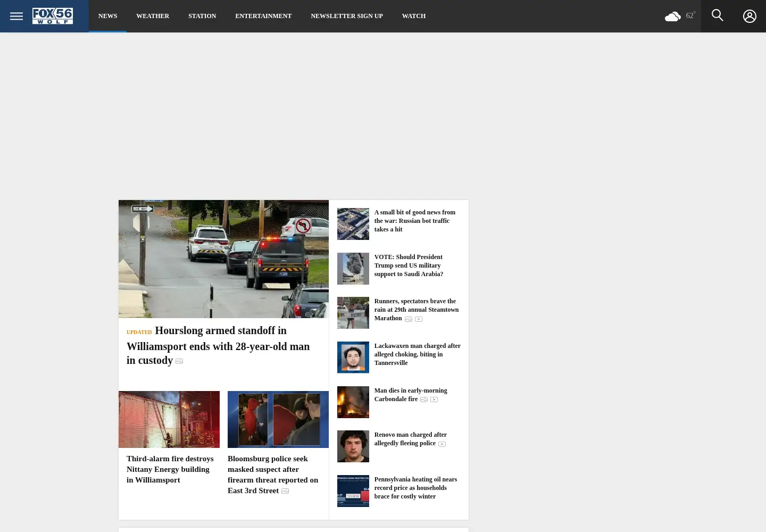Viewport: 766px width, 532px height.
Task: Open the Watch menu item
Action: tap(413, 16)
